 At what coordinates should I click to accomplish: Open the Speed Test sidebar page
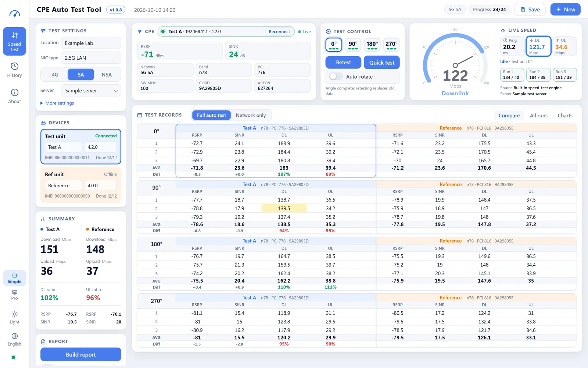click(x=14, y=41)
